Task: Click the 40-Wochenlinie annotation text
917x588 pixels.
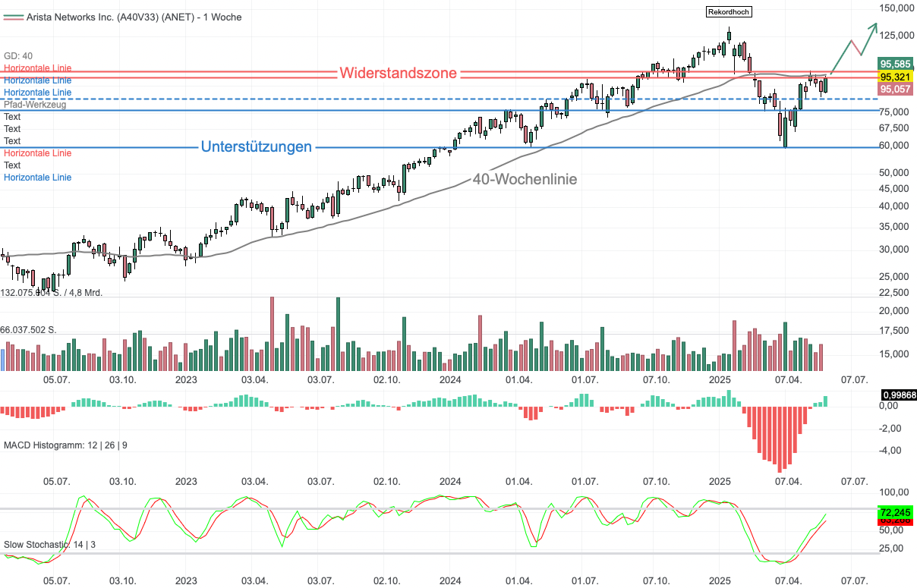Action: [x=525, y=180]
